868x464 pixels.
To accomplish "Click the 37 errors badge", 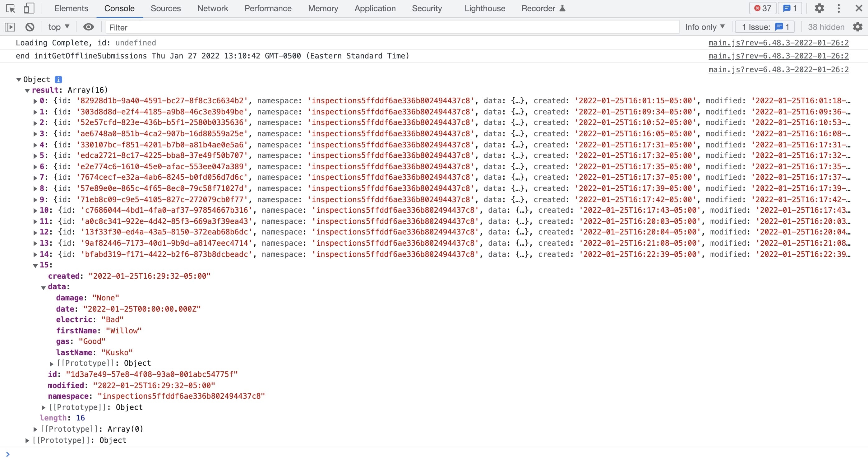I will (763, 8).
